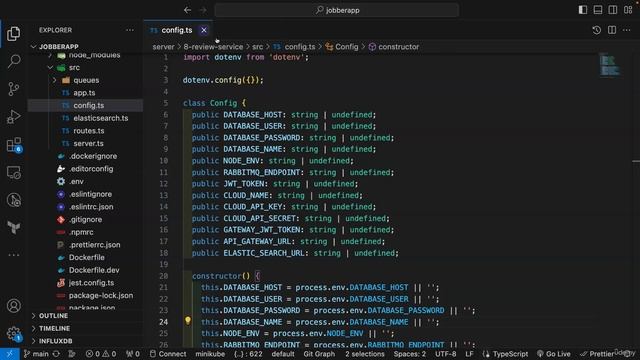Change UTF-8 file encoding
The image size is (640, 360).
click(446, 354)
